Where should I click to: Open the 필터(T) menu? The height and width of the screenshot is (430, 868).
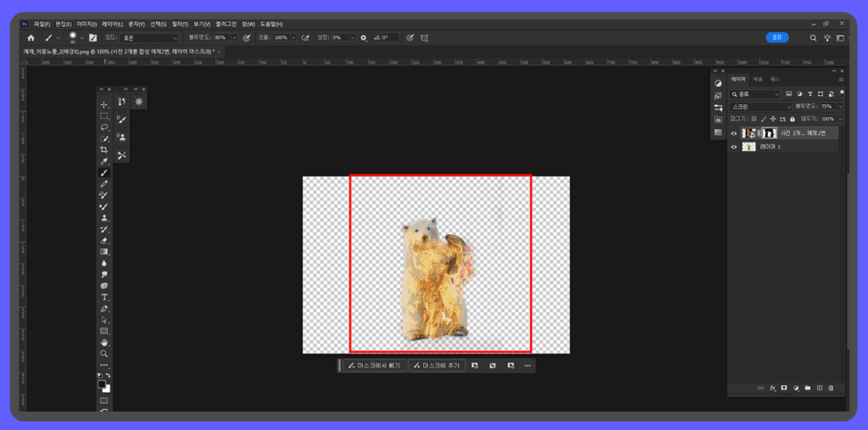coord(180,25)
